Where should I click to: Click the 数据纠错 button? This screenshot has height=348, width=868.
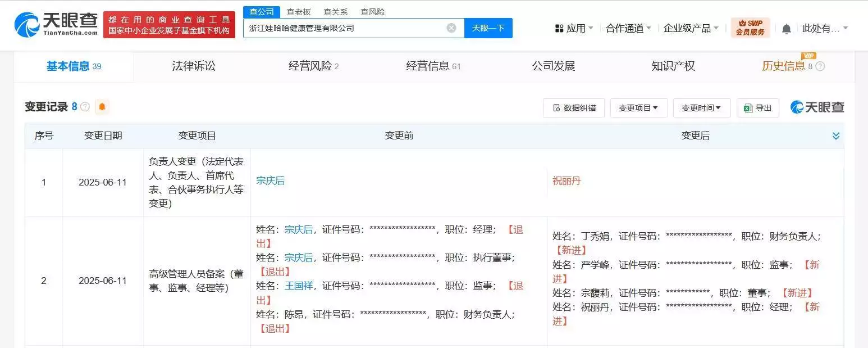pyautogui.click(x=574, y=108)
